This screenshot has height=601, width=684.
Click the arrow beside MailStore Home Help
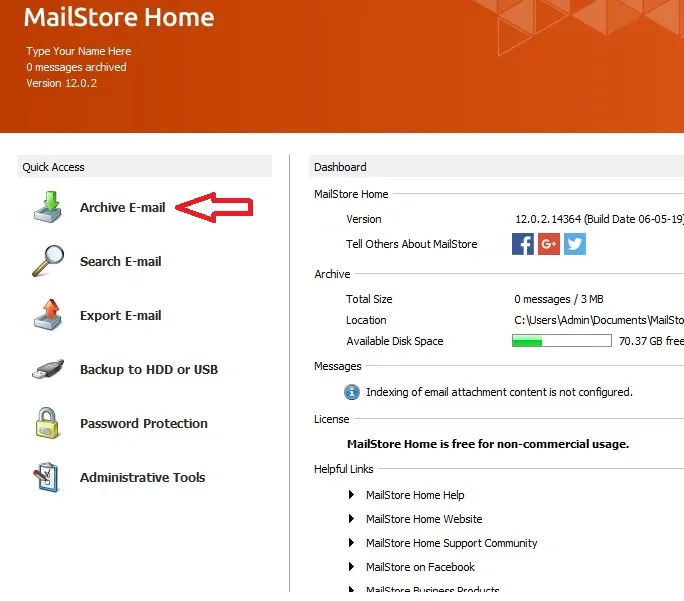(x=351, y=495)
